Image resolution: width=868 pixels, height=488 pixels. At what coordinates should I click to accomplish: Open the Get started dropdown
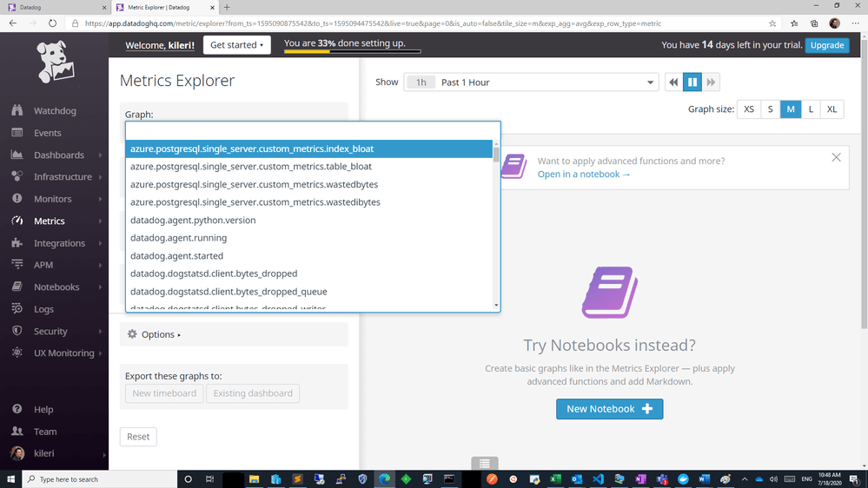236,45
